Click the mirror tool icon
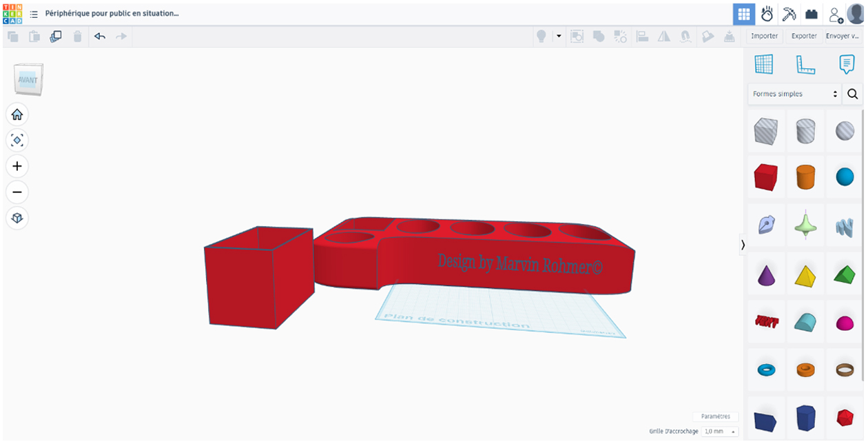 (x=664, y=37)
